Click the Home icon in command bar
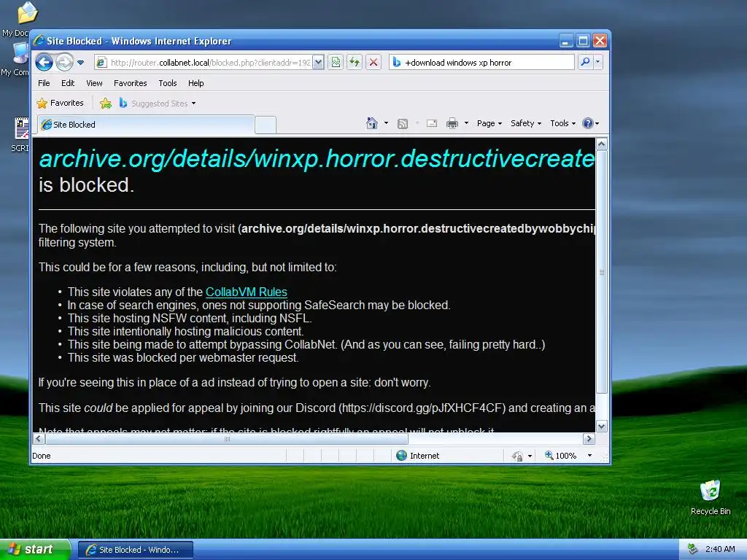 click(x=371, y=123)
